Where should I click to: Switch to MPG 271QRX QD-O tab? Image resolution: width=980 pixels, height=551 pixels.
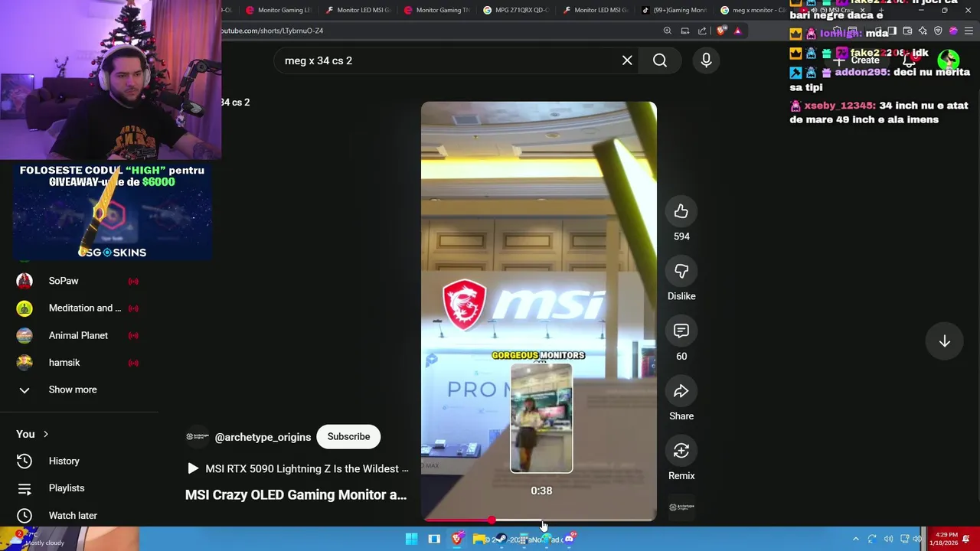pos(517,10)
